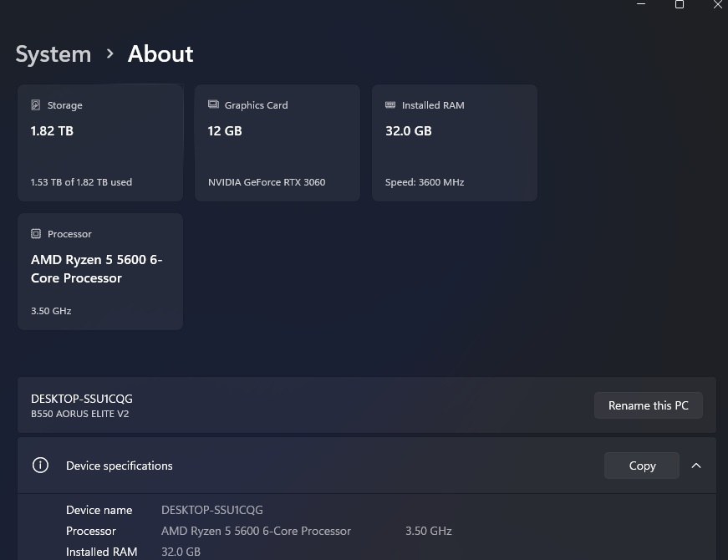Screen dimensions: 728x560
Task: Click the Processor chip icon
Action: 34,233
